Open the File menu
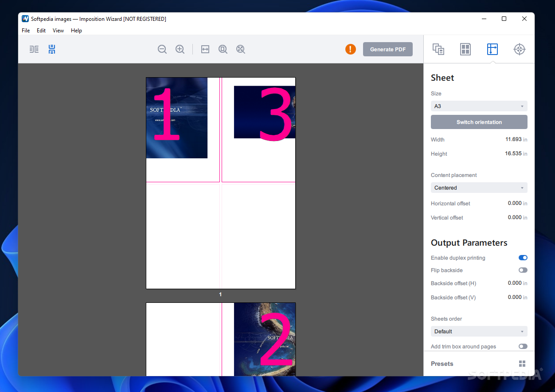555x392 pixels. (26, 31)
